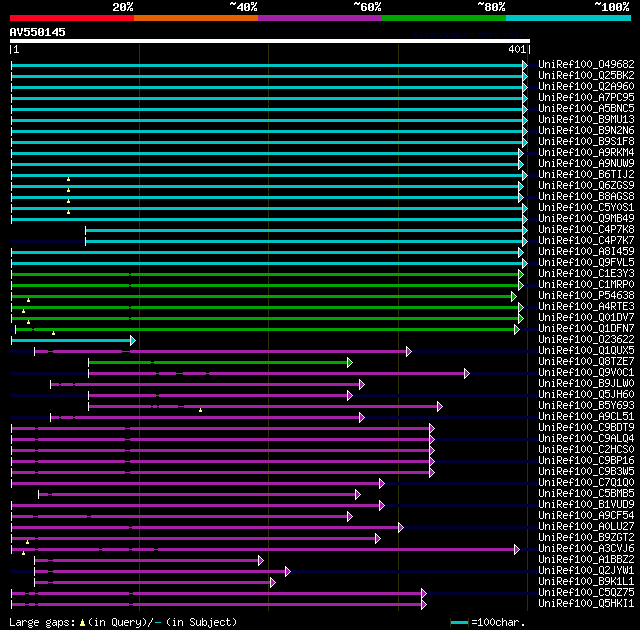Click the arrowhead ending the Q8TZE7 green alignment

pos(350,362)
